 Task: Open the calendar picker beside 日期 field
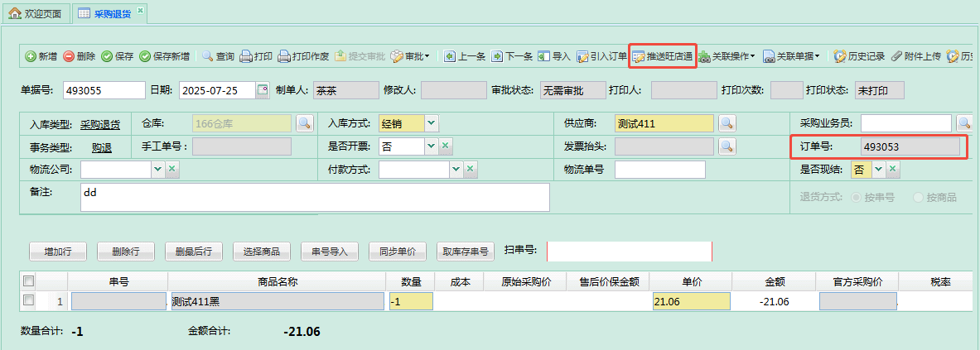click(263, 90)
